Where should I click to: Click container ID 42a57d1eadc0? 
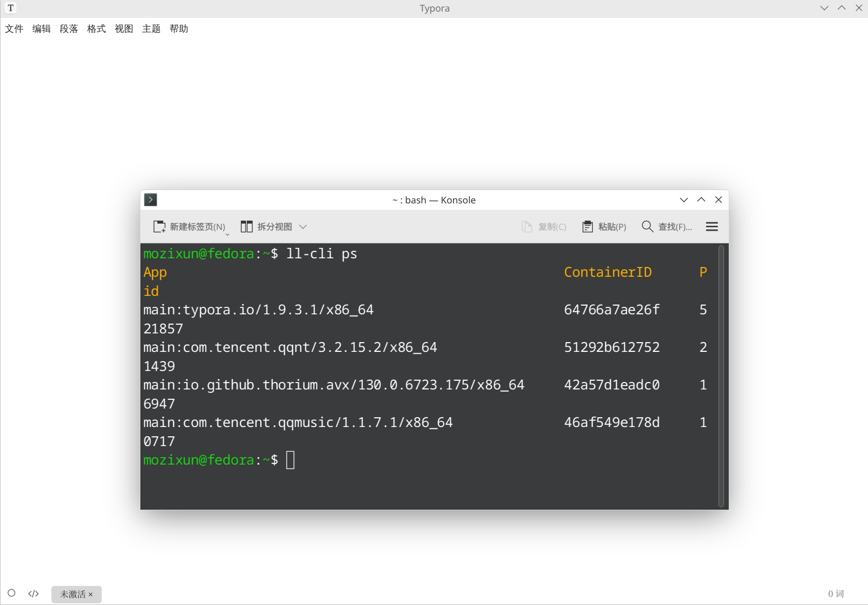click(x=611, y=385)
